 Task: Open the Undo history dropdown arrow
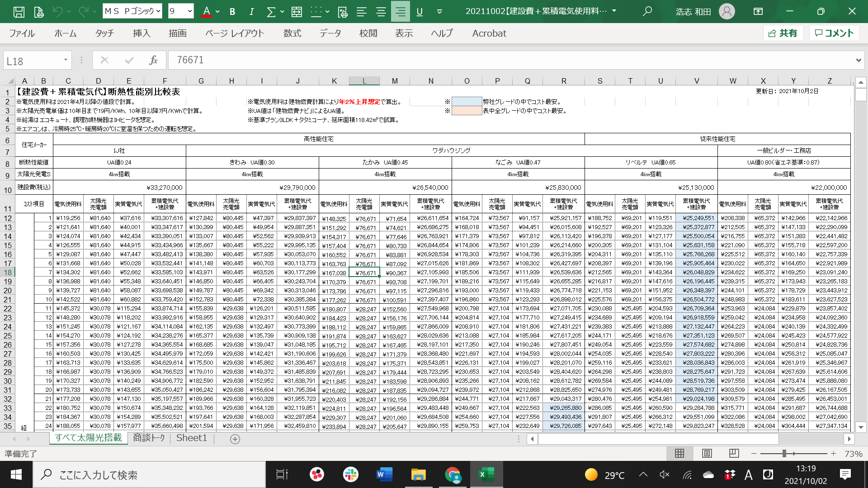pos(69,12)
